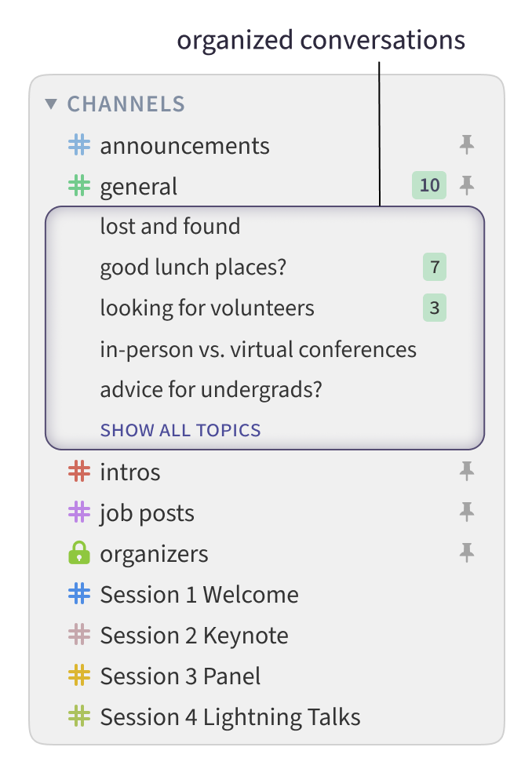Click the unread count 10 badge

click(429, 185)
